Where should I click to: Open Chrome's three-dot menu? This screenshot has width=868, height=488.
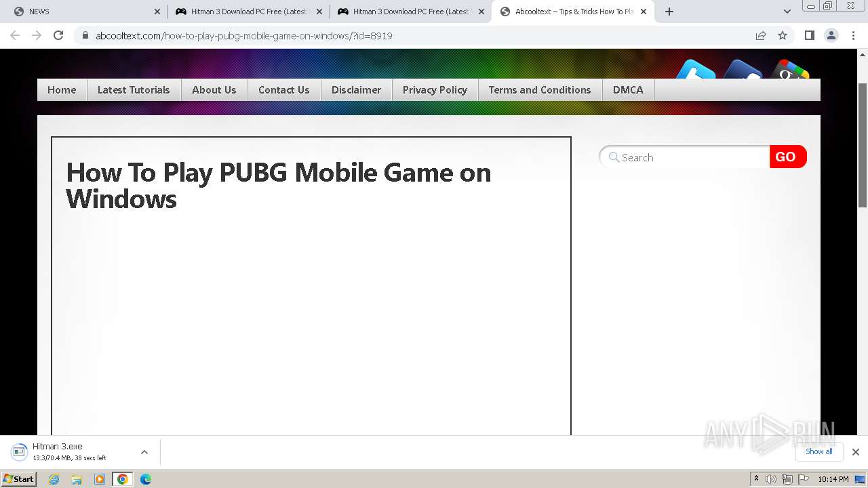(852, 35)
